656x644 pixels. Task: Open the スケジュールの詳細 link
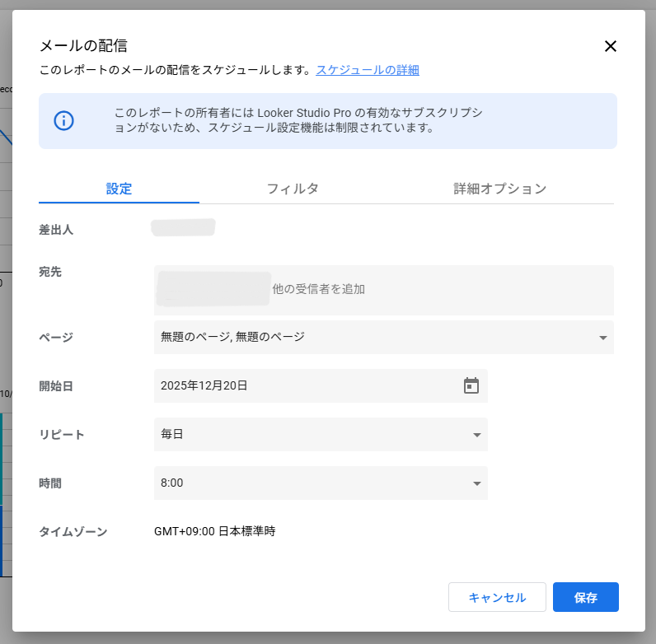tap(368, 70)
